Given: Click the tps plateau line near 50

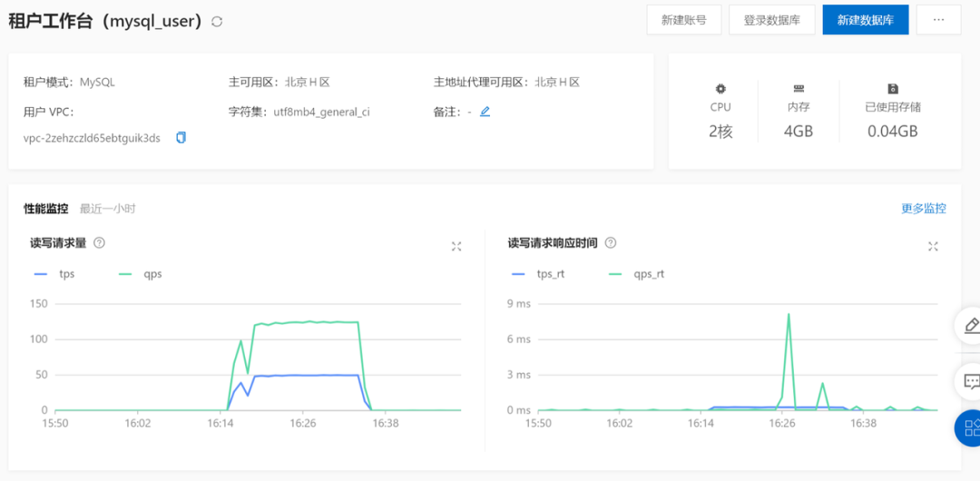Looking at the screenshot, I should tap(307, 376).
